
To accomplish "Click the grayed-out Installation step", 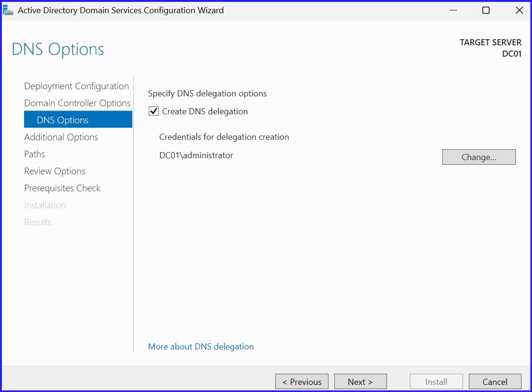I will (x=45, y=205).
